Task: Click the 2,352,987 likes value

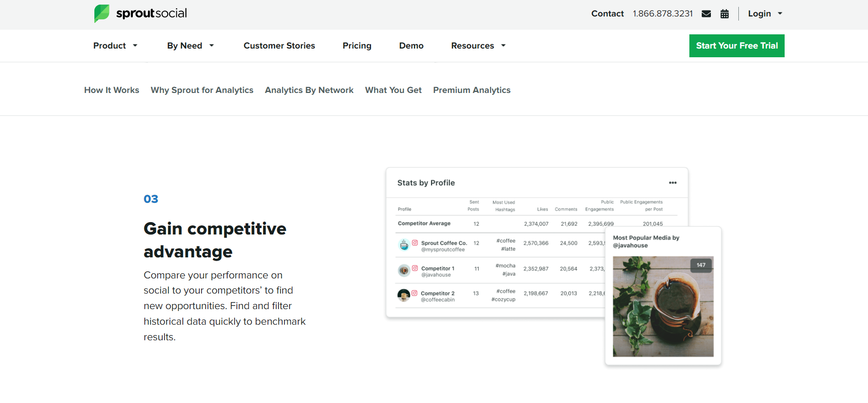Action: (536, 269)
